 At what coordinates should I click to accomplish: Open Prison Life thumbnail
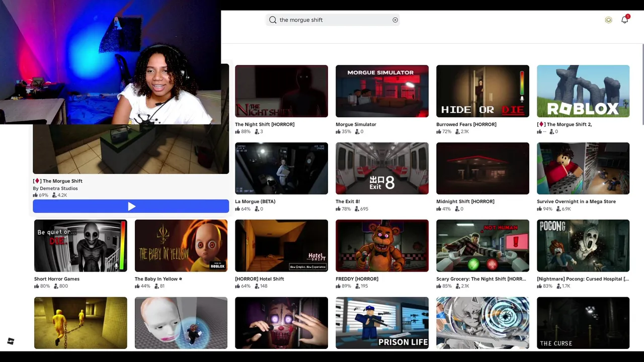[x=382, y=323]
